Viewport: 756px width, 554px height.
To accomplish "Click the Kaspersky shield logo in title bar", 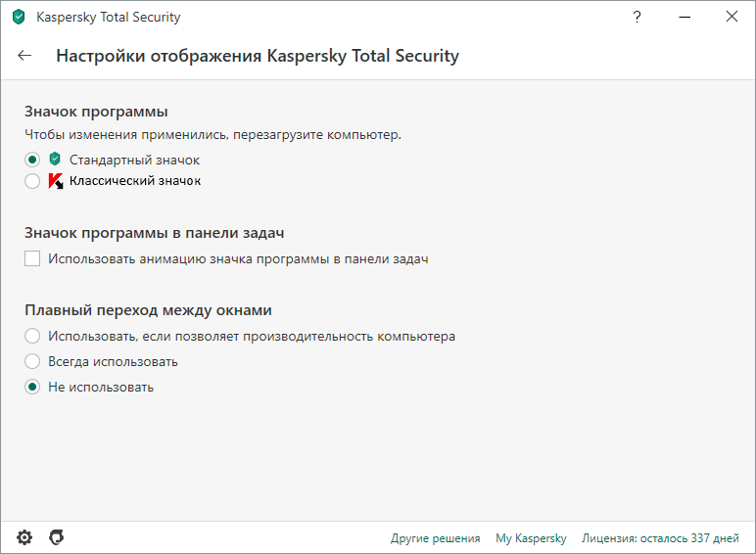I will point(19,18).
